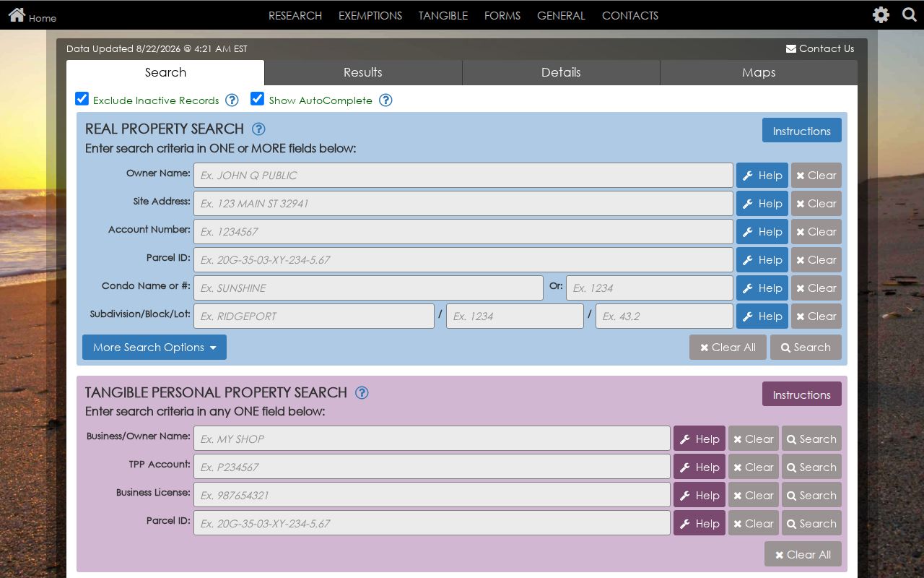Open Real Property Search Instructions
The width and height of the screenshot is (924, 578).
[x=802, y=131]
